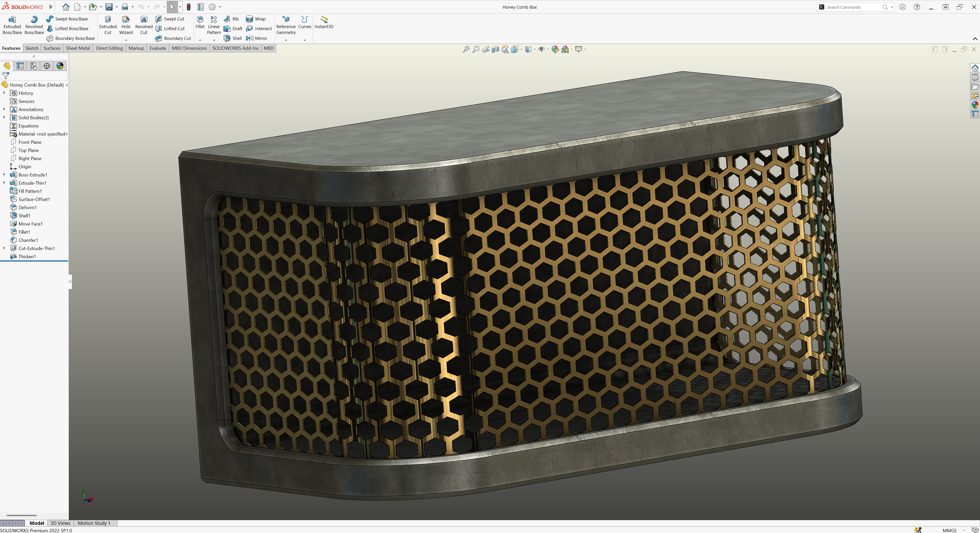Open the 3D Views tab
This screenshot has width=980, height=533.
coord(60,523)
